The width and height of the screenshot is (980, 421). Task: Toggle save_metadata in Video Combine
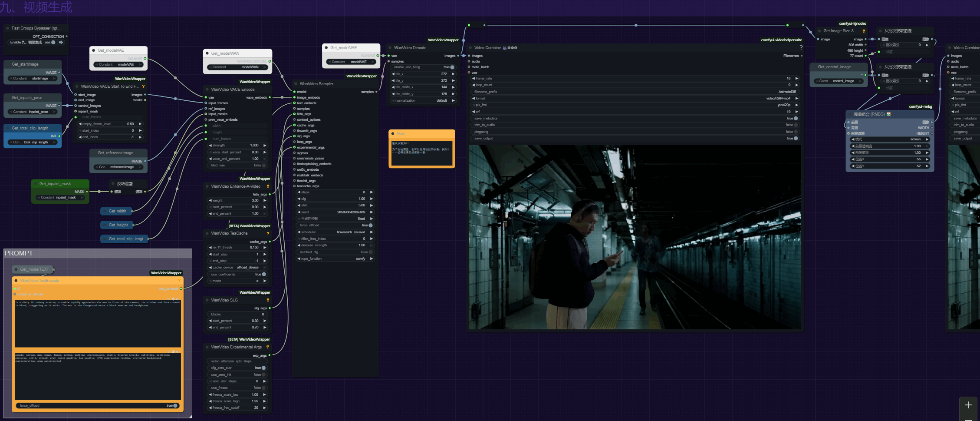pos(796,118)
